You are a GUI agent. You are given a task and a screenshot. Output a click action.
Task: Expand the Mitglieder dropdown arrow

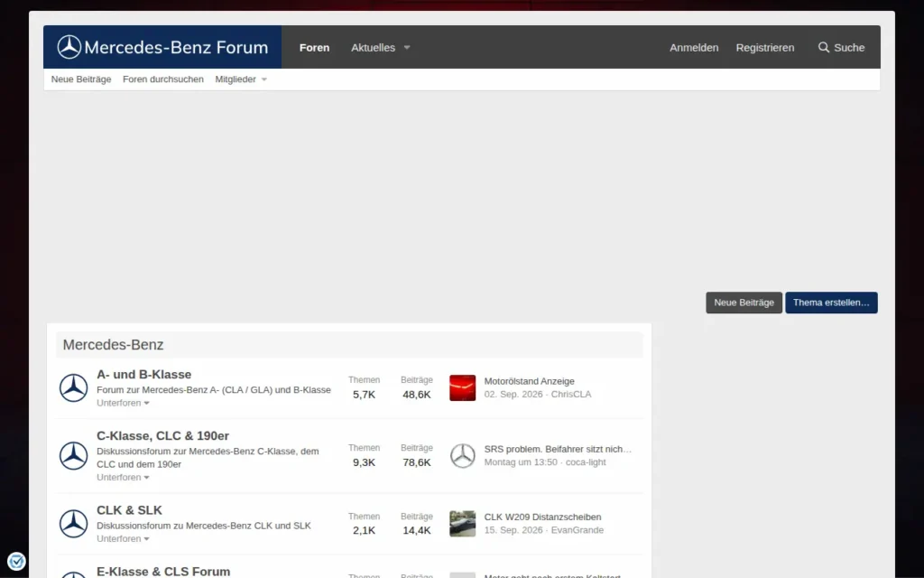coord(264,79)
